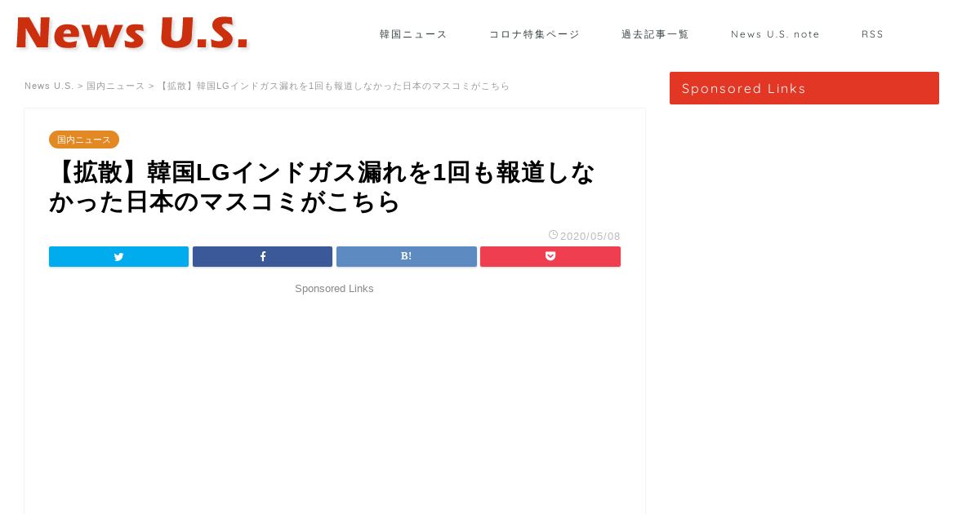Viewport: 980px width, 514px height.
Task: Click the breadcrumb article title text
Action: tap(333, 86)
